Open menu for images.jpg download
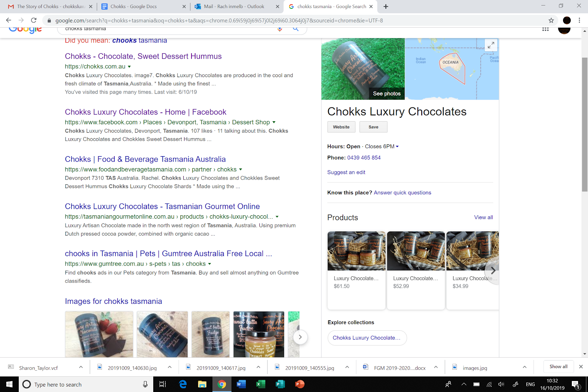Screen dimensions: 588x392 coord(524,367)
